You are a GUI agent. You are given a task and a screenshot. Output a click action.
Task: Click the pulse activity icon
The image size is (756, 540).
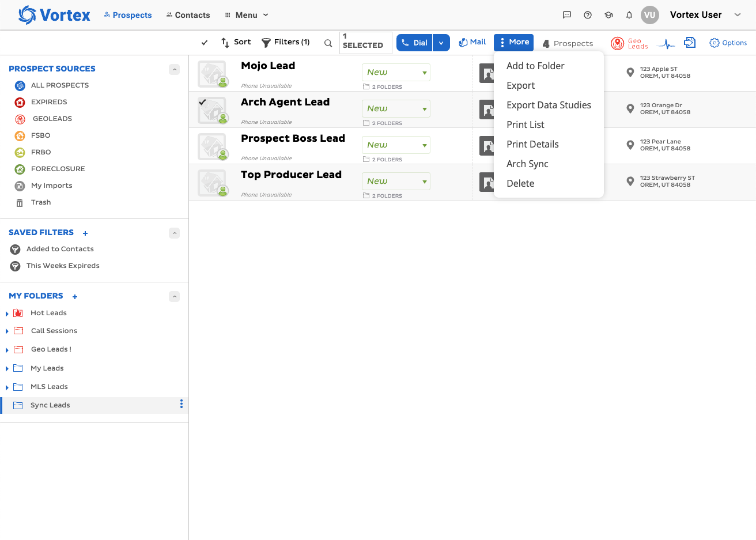[x=666, y=43]
